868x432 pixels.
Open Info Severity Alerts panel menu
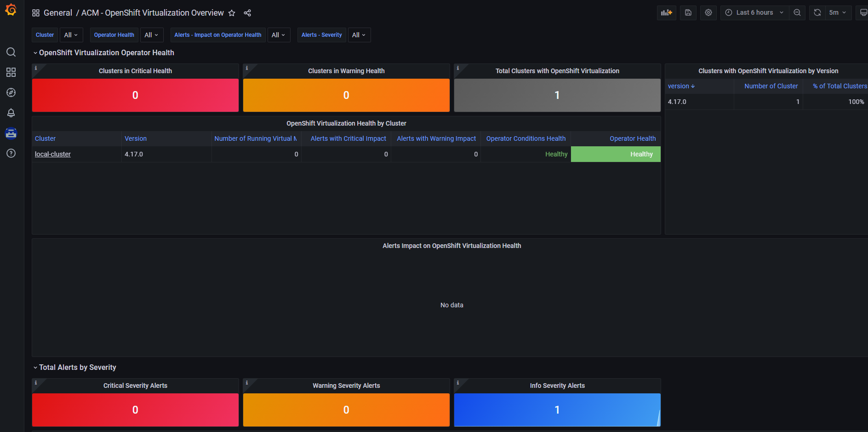pos(557,386)
